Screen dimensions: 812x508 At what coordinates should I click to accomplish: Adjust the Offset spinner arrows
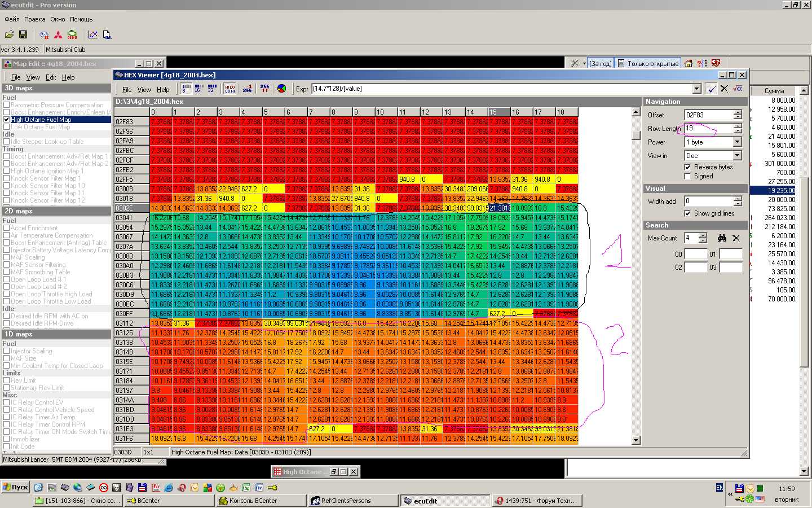(738, 115)
